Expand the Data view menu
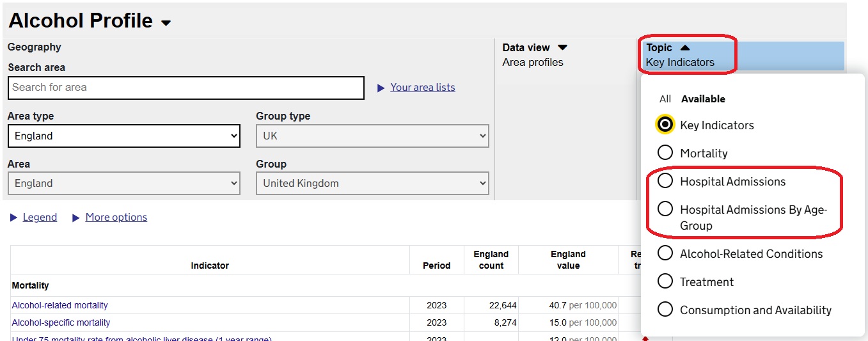 point(562,47)
